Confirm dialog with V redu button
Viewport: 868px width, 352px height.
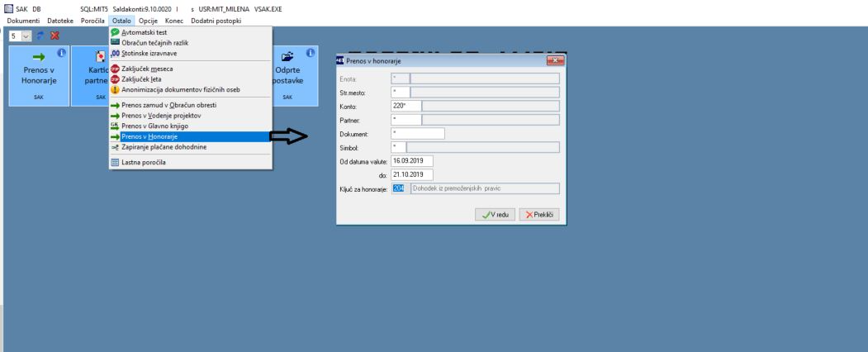pos(495,215)
